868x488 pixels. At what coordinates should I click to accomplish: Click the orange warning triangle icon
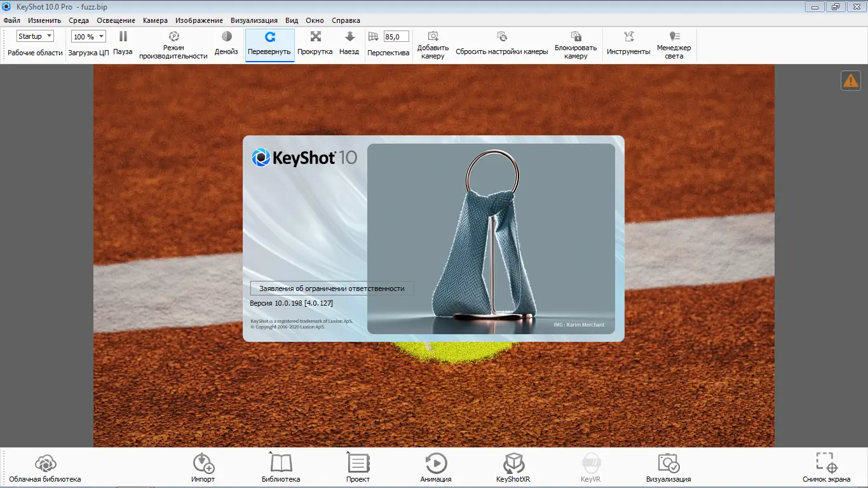[851, 80]
